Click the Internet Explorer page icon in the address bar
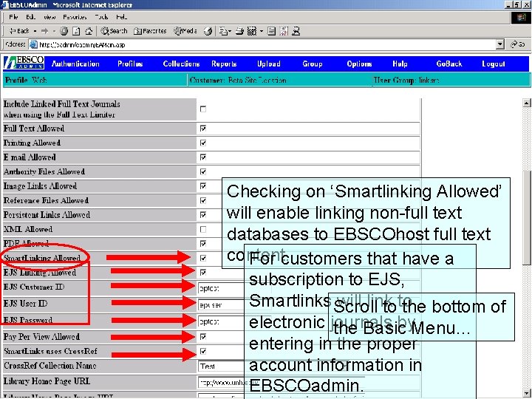 point(33,44)
